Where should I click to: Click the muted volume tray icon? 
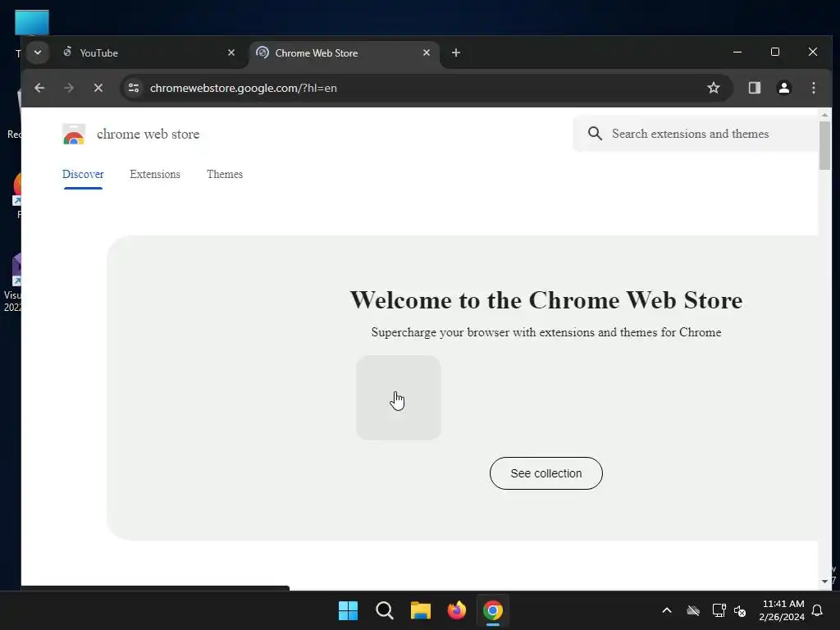click(x=741, y=610)
